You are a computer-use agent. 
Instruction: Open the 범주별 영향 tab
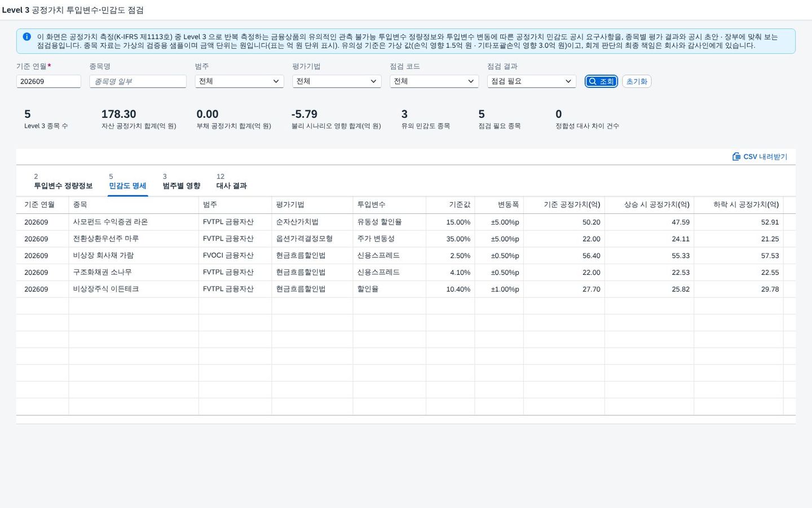point(182,181)
